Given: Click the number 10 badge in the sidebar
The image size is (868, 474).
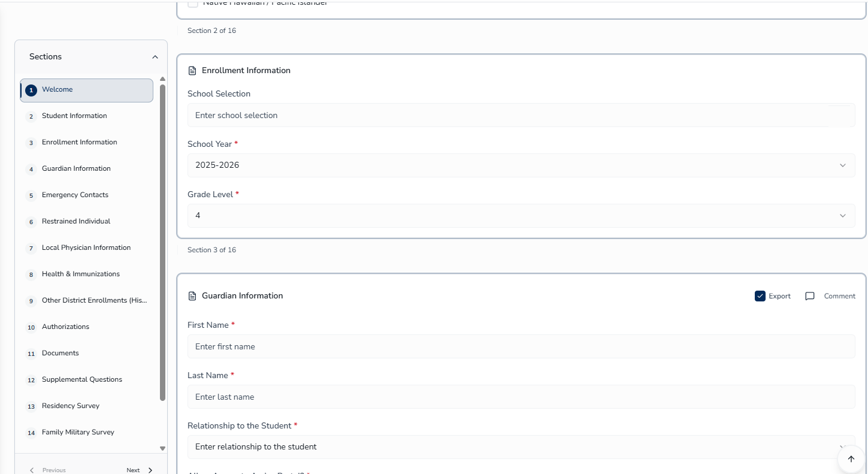Looking at the screenshot, I should pyautogui.click(x=31, y=328).
